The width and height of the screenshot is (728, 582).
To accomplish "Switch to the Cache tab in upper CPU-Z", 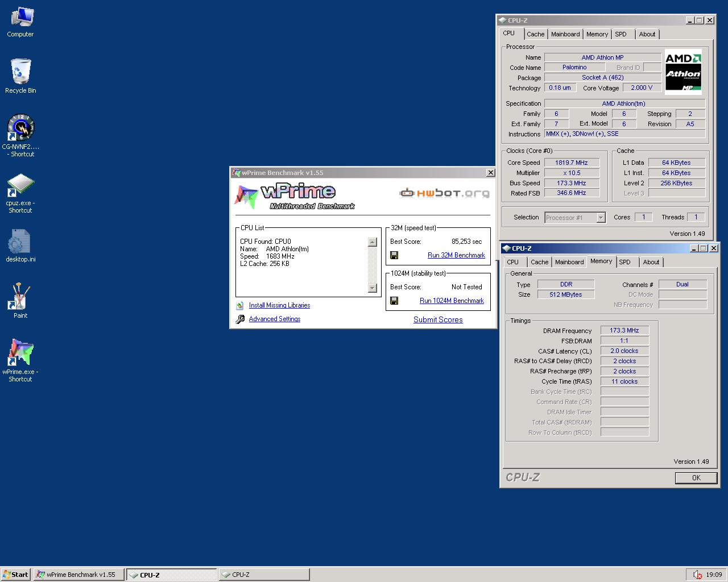I will pos(535,34).
